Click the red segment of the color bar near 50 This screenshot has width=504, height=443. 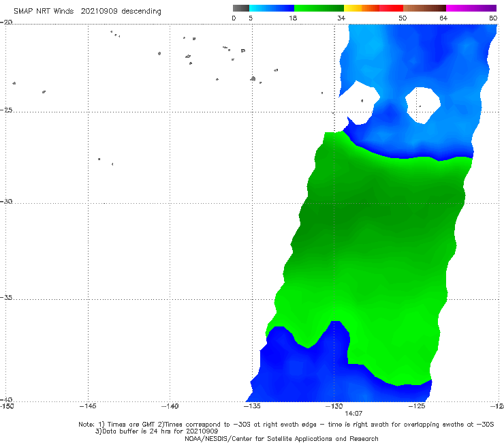391,8
